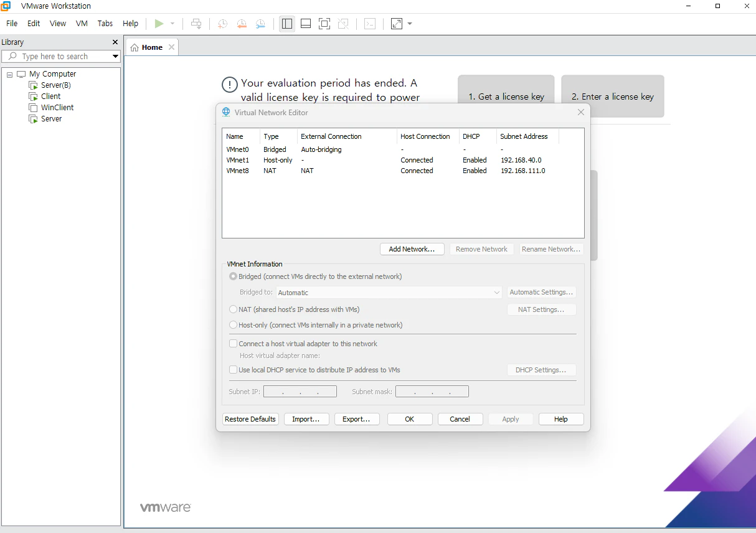756x533 pixels.
Task: Click the stretch guest display icon
Action: [x=397, y=24]
